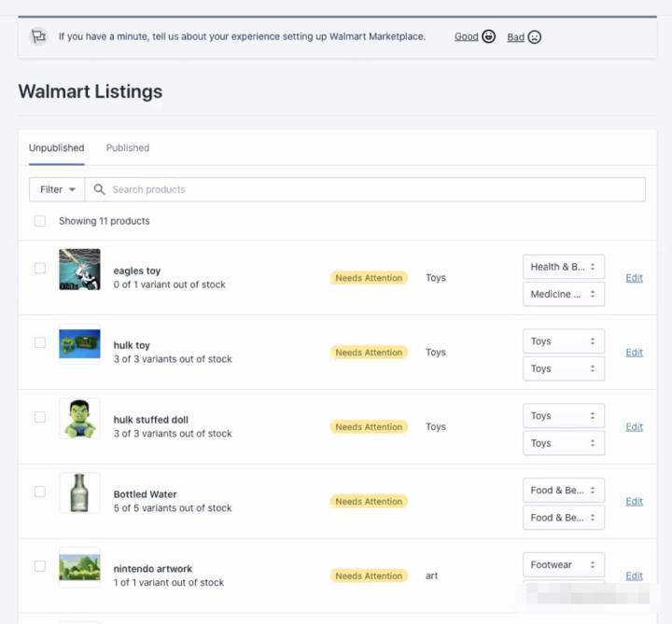Click the feedback flag icon in banner
672x624 pixels.
(38, 36)
